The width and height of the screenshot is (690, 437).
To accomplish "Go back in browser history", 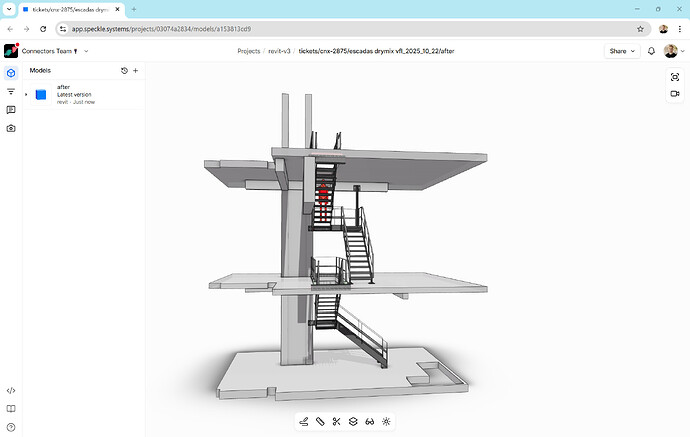I will (x=10, y=29).
